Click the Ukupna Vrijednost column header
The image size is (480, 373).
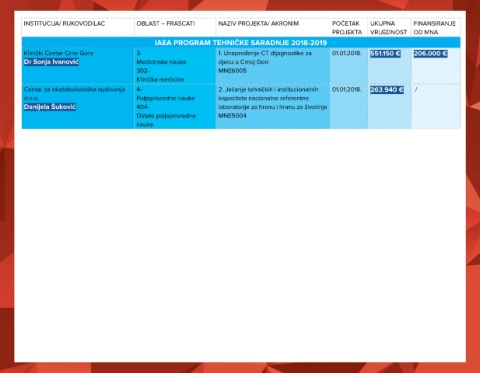388,28
